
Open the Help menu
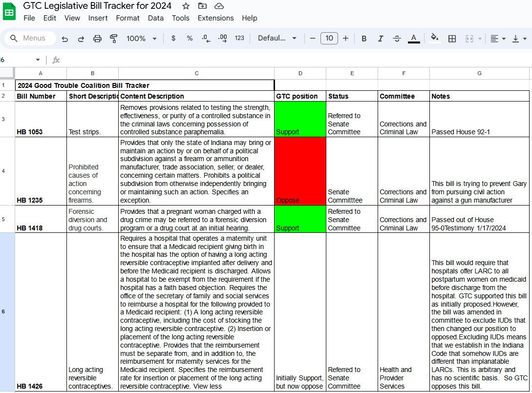pyautogui.click(x=249, y=18)
